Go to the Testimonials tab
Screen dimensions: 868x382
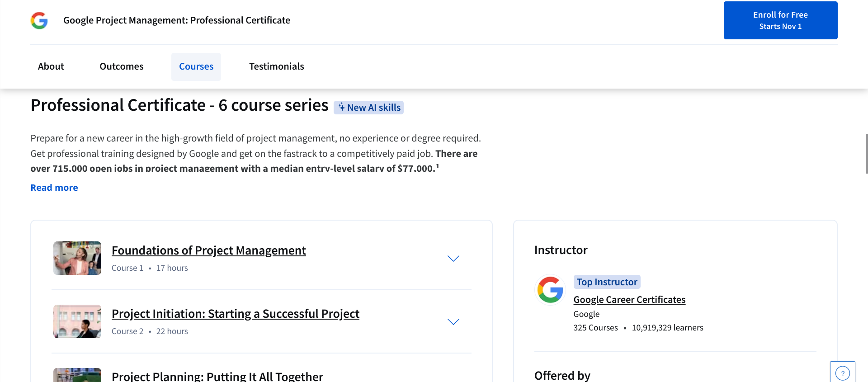point(276,66)
